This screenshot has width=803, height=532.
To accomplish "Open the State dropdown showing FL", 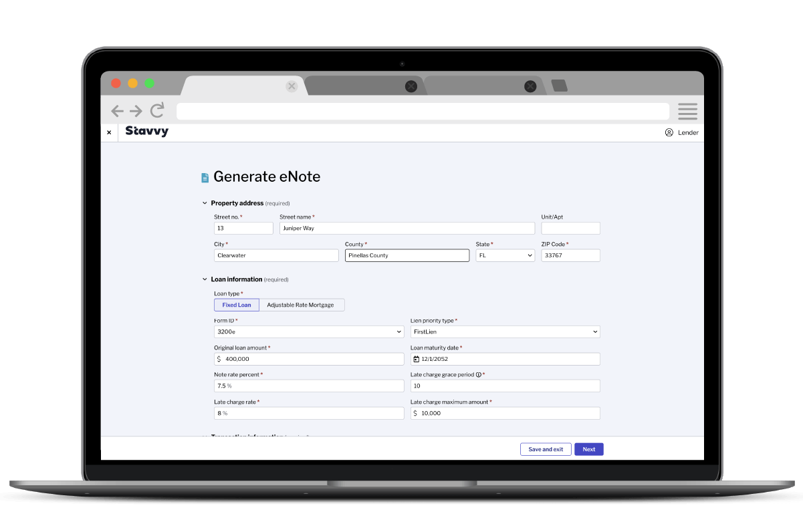I will point(505,255).
